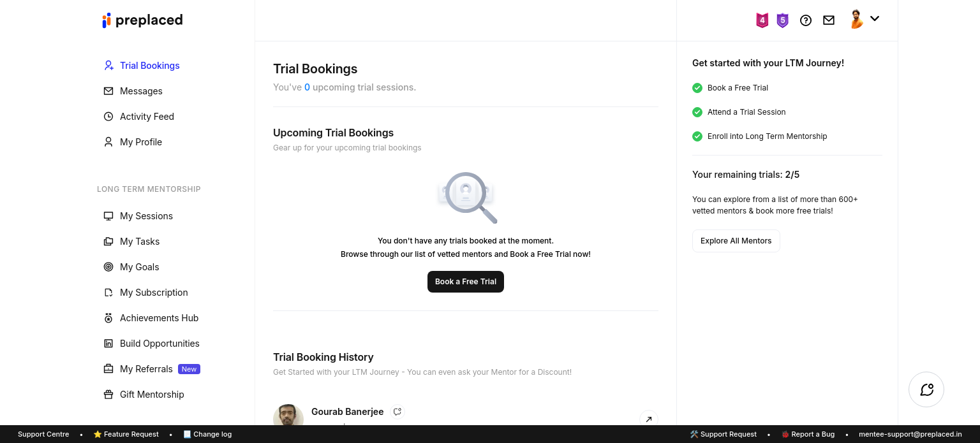Expand the profile dropdown chevron
Screen dimensions: 980x443
pyautogui.click(x=875, y=19)
